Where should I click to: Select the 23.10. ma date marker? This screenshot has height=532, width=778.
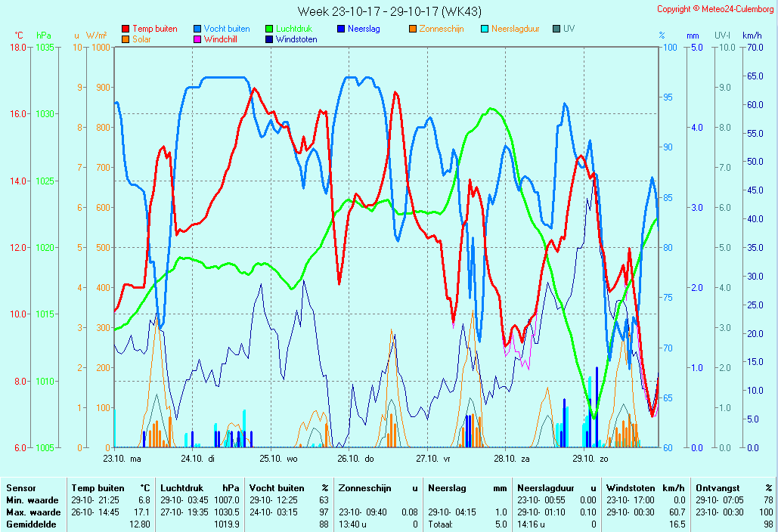click(x=122, y=458)
